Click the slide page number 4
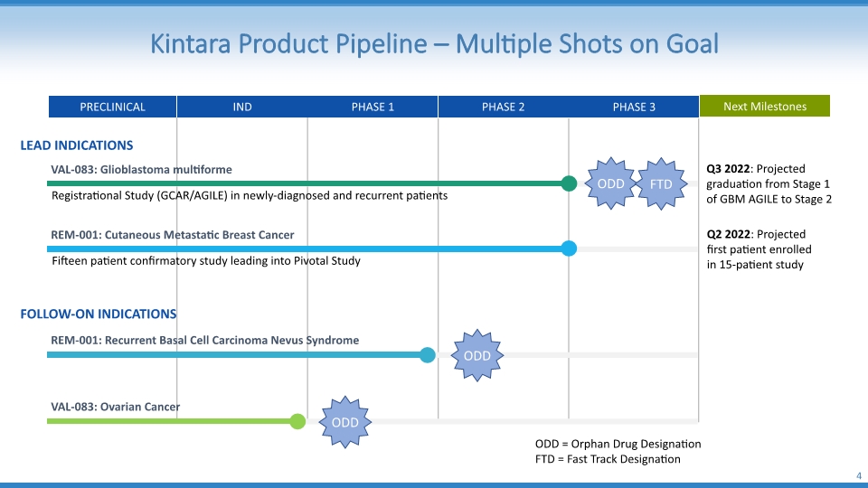Image resolution: width=868 pixels, height=488 pixels. [859, 476]
